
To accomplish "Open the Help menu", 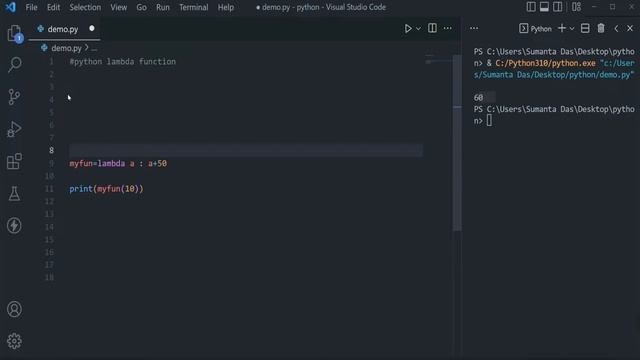I will click(x=225, y=7).
